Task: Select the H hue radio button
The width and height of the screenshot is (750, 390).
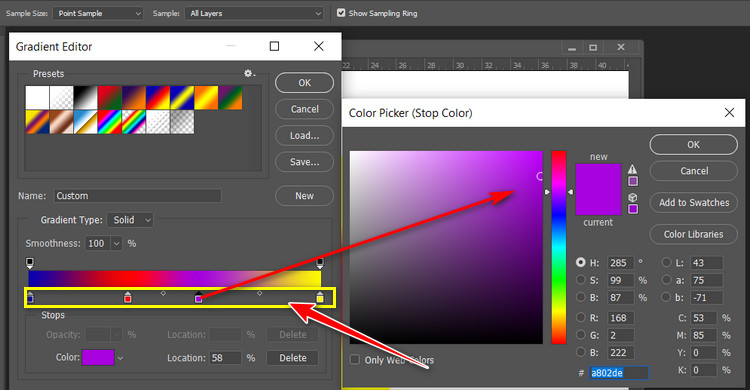Action: [581, 262]
